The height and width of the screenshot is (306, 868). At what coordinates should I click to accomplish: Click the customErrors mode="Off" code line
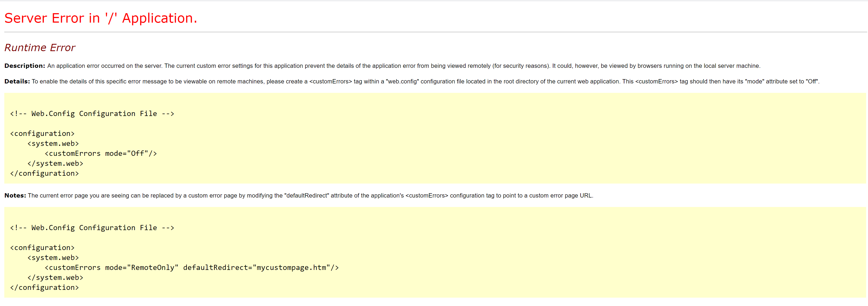tap(101, 153)
